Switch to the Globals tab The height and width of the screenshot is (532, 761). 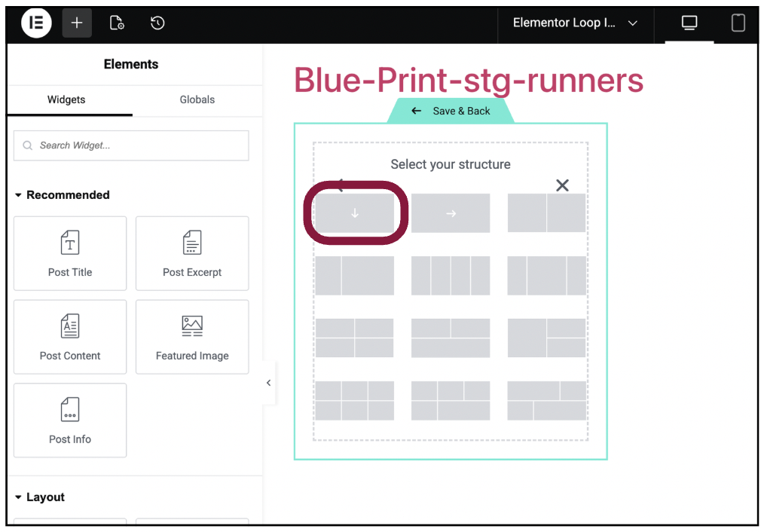[x=197, y=99]
